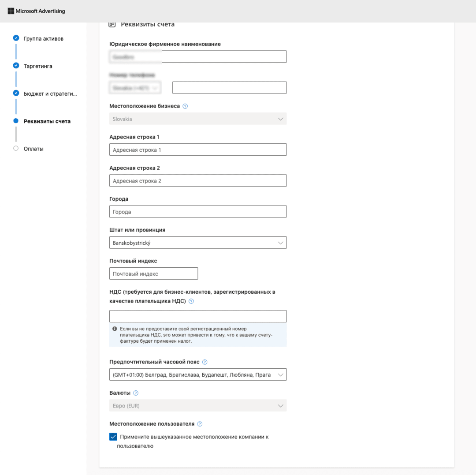Click the Адресная строка 1 input field
This screenshot has width=476, height=475.
(x=197, y=149)
